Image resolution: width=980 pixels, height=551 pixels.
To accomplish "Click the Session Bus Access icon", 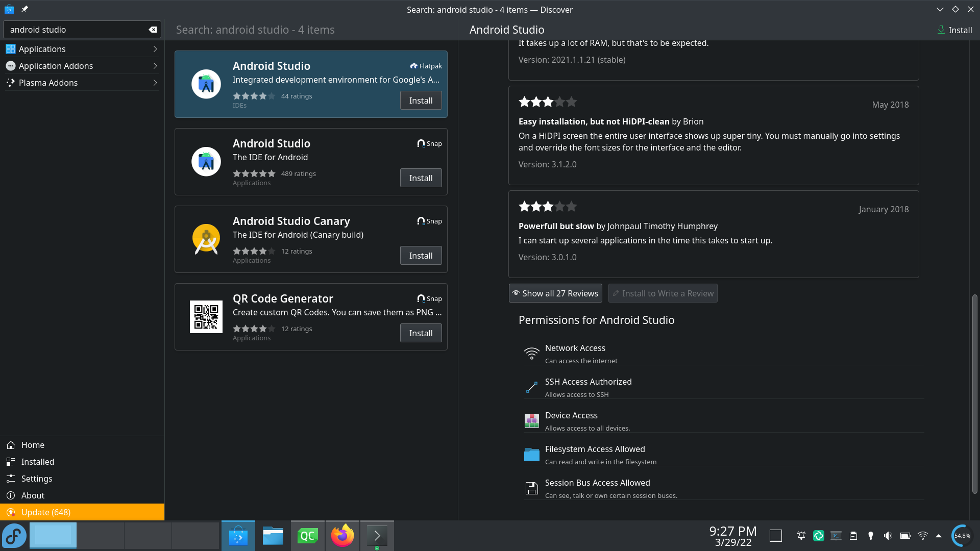I will click(x=531, y=488).
